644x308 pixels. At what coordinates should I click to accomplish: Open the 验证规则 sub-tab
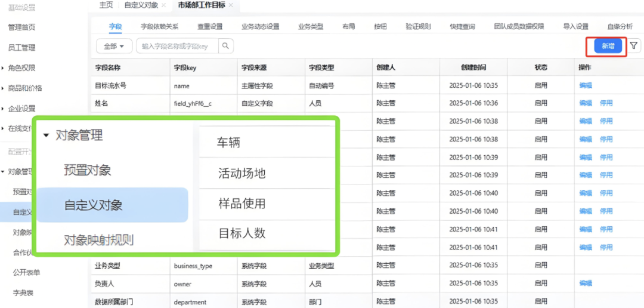click(418, 27)
